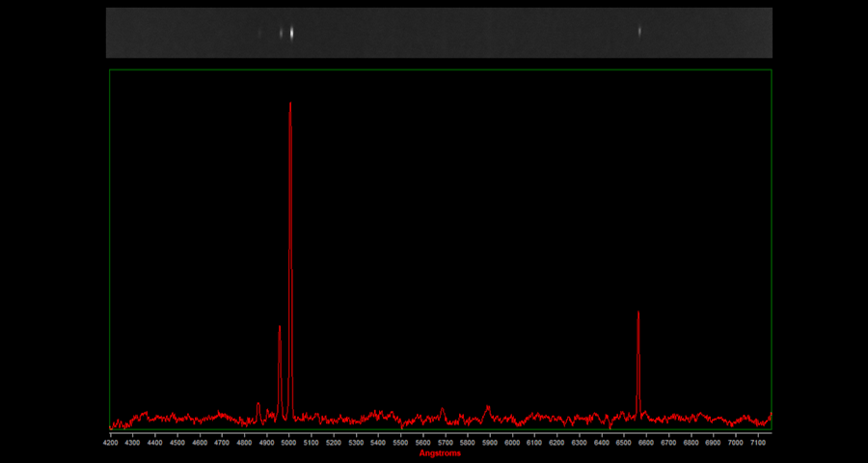Click the 4200 axis tick label
Screen dimensions: 868x463
click(x=110, y=443)
